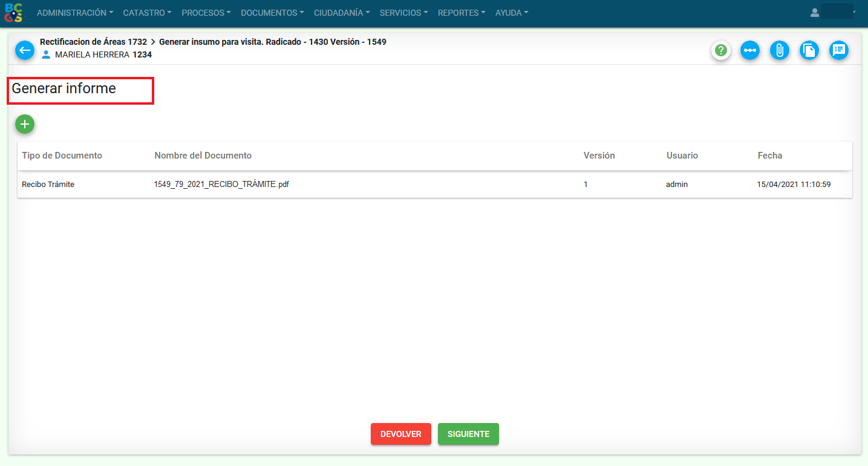The image size is (868, 466).
Task: Open the Documentos menu
Action: 272,13
